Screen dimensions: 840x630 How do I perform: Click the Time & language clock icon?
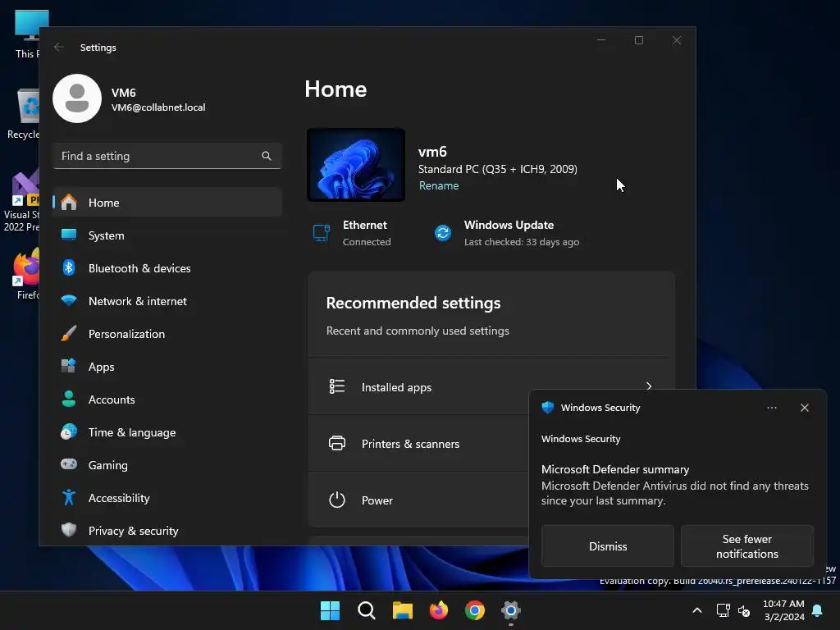[69, 431]
